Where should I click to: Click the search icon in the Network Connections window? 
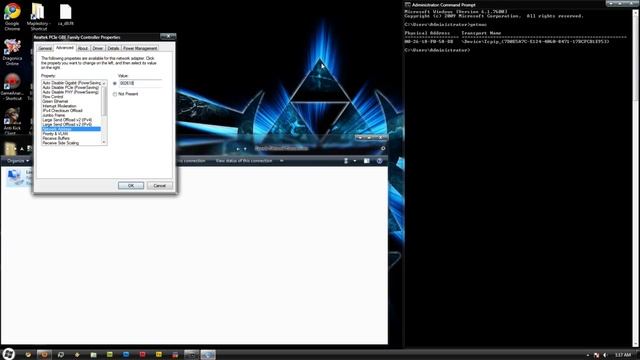[383, 148]
